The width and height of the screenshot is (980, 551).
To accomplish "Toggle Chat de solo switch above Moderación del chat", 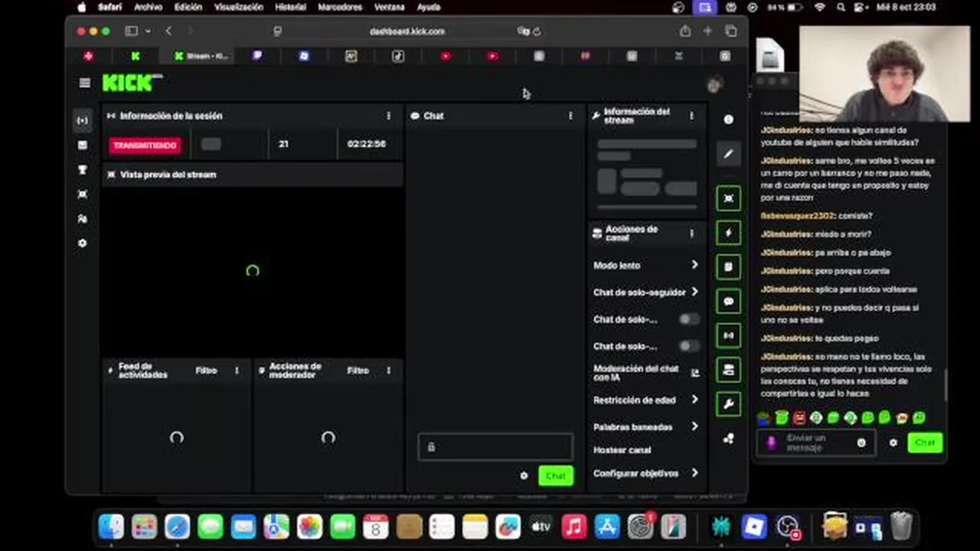I will click(x=688, y=346).
